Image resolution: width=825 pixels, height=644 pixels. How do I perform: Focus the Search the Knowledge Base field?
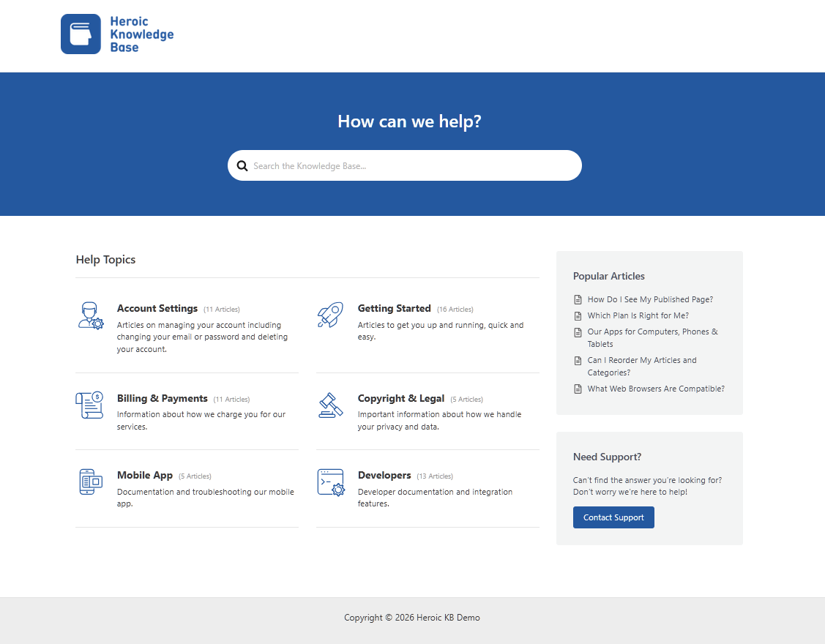[x=405, y=165]
